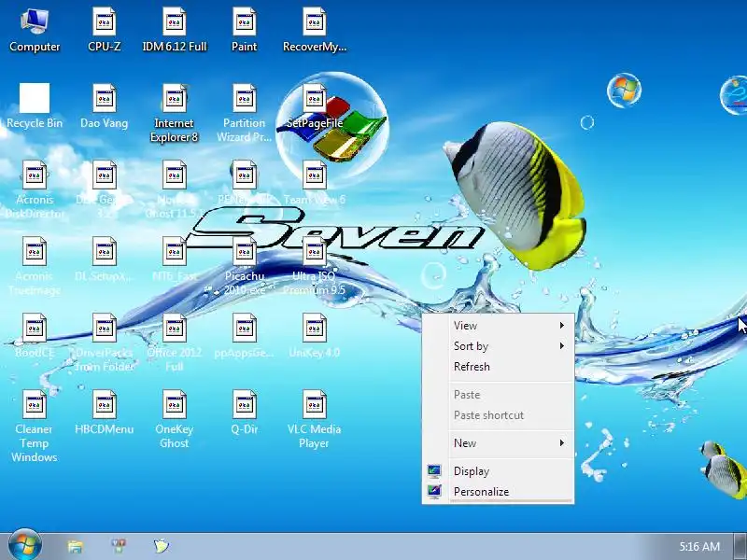747x560 pixels.
Task: Click the ghost-shaped icon on the taskbar
Action: pyautogui.click(x=162, y=546)
